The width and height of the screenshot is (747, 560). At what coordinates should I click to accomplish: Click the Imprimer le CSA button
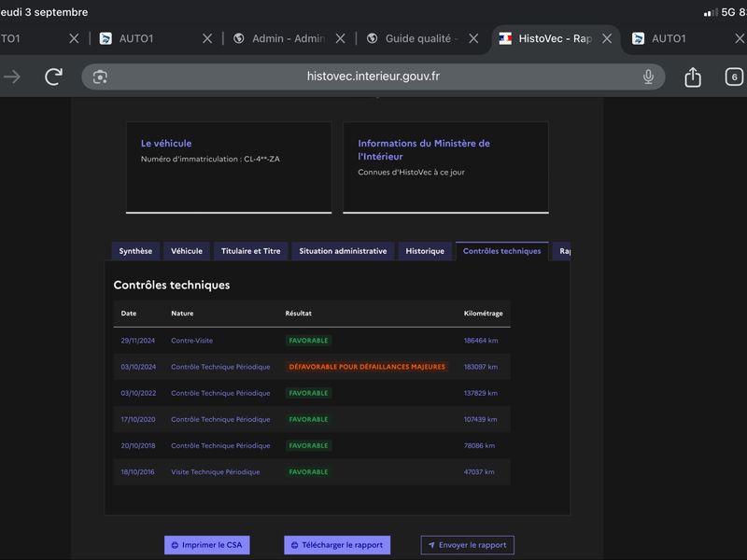pos(206,545)
